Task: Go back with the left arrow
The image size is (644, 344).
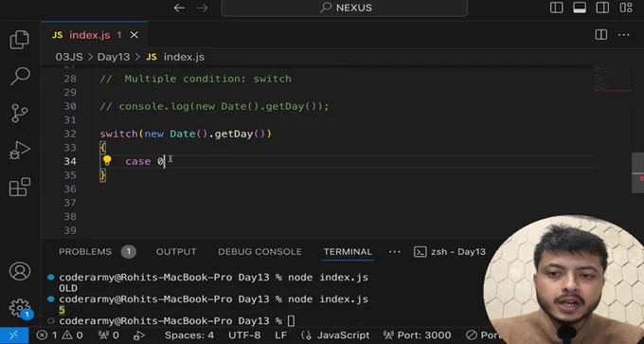Action: (179, 8)
